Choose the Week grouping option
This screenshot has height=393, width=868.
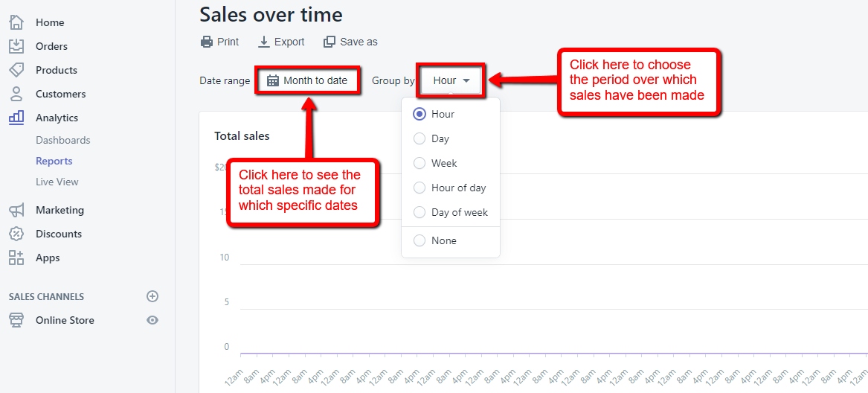click(419, 163)
